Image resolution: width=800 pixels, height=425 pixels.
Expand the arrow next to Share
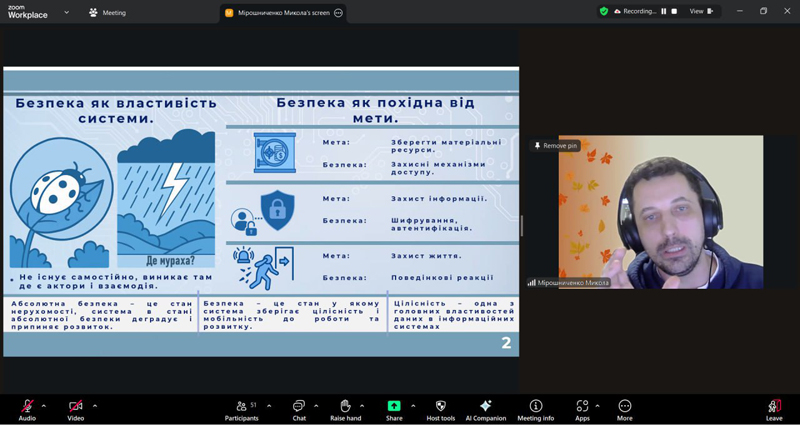[413, 406]
